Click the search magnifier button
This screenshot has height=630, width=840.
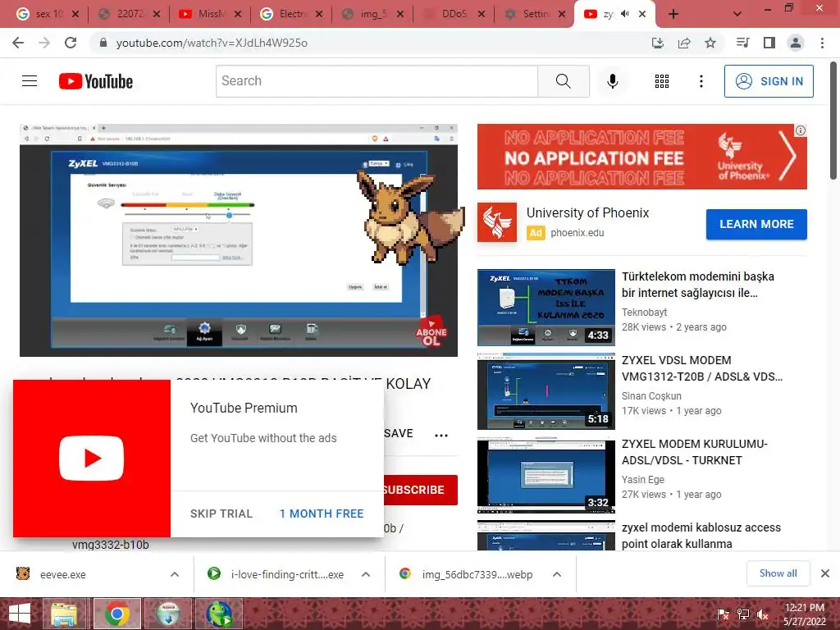coord(563,81)
